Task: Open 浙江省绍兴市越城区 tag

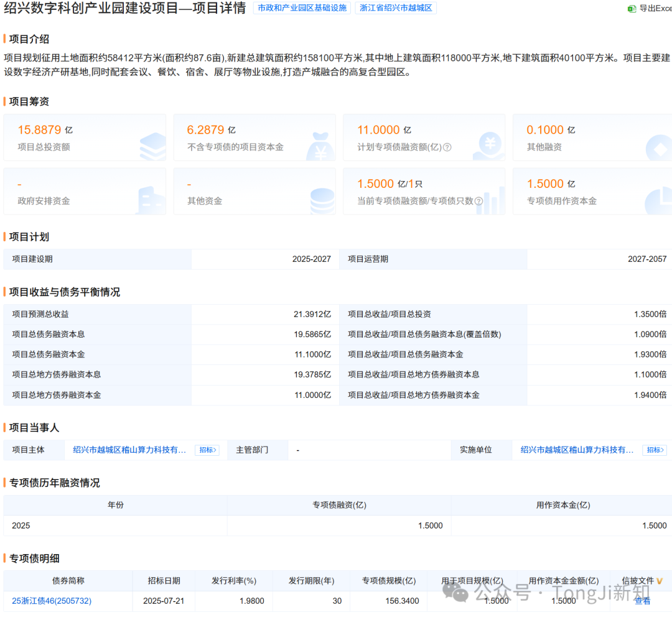Action: coord(396,8)
